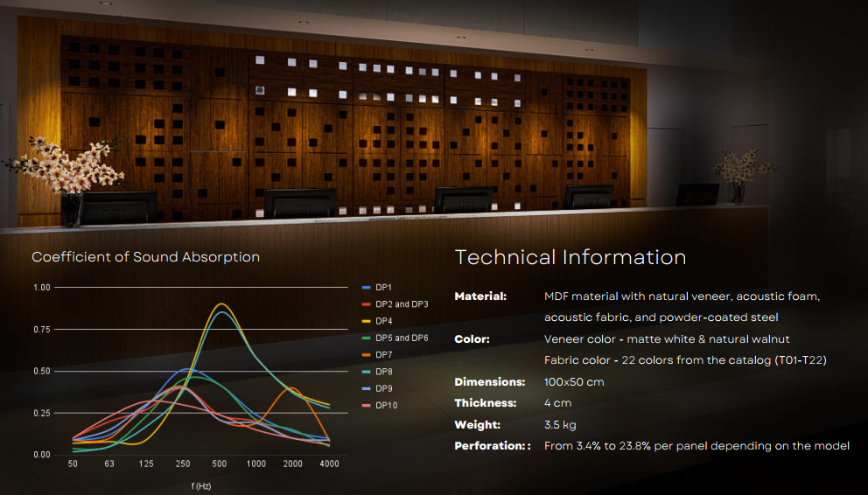Click the DP8 legend label

coord(384,372)
